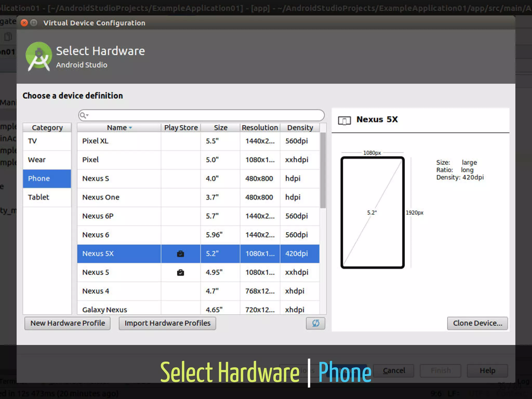The height and width of the screenshot is (399, 532).
Task: Close the Virtual Device Configuration dialog
Action: point(24,23)
